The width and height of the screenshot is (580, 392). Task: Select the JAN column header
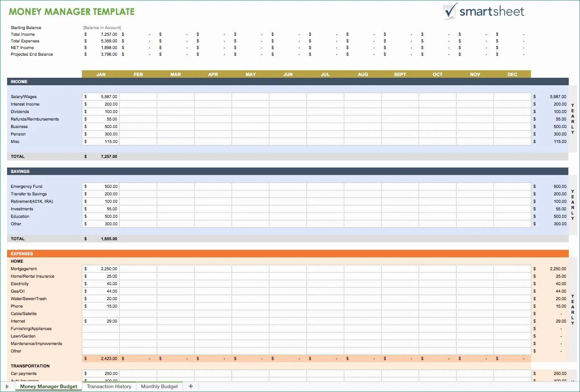tap(101, 74)
